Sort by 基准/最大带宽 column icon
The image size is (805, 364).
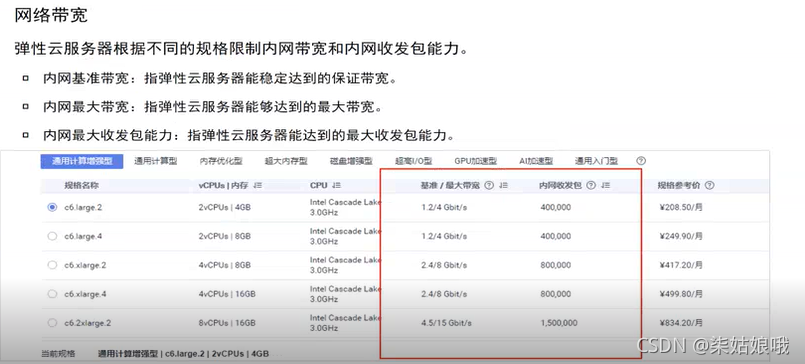503,186
